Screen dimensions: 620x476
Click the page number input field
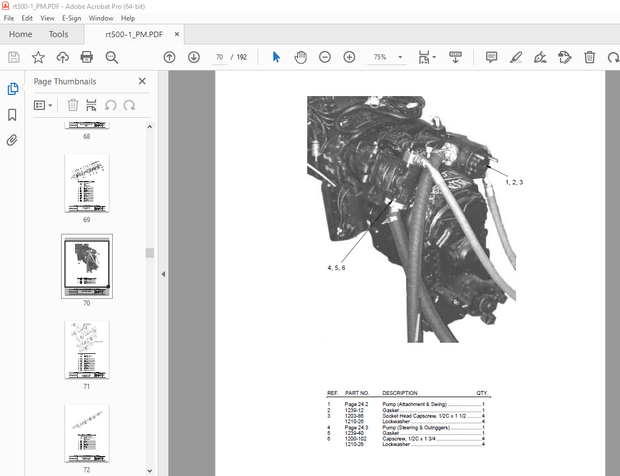(219, 57)
